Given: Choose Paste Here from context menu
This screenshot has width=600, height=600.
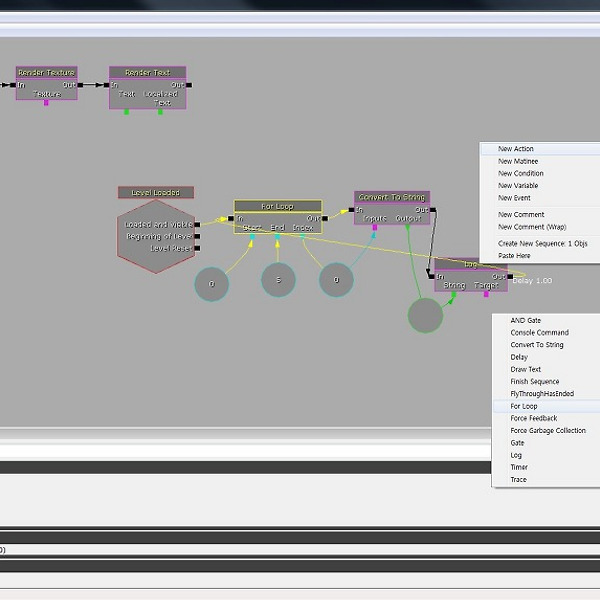Looking at the screenshot, I should [514, 255].
